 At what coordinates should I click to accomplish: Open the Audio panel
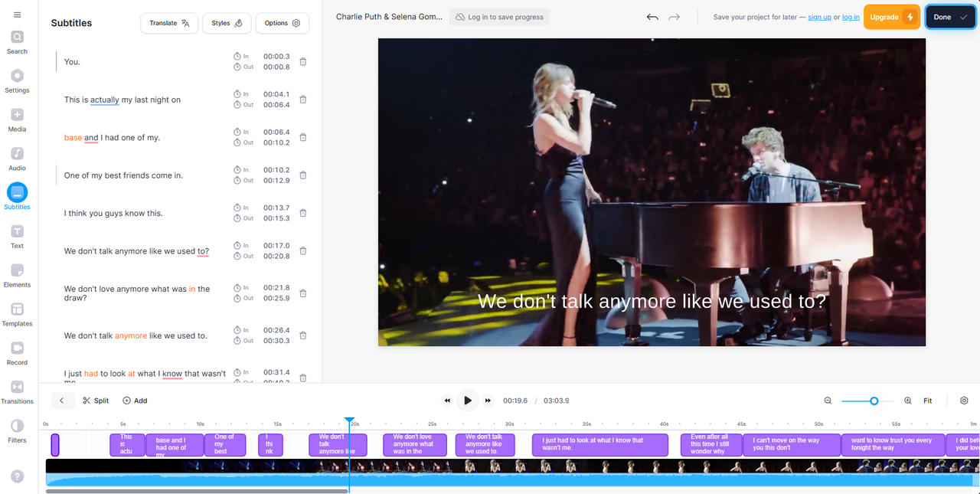click(17, 159)
